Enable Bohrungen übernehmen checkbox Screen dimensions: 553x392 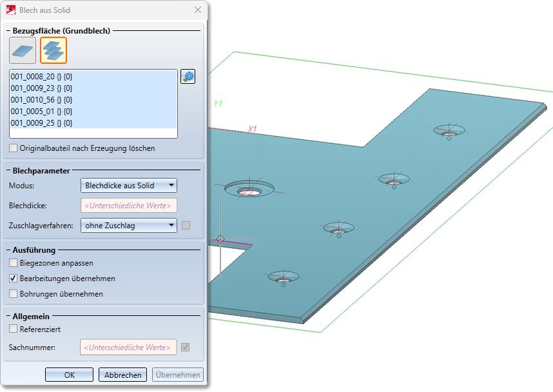click(x=14, y=294)
